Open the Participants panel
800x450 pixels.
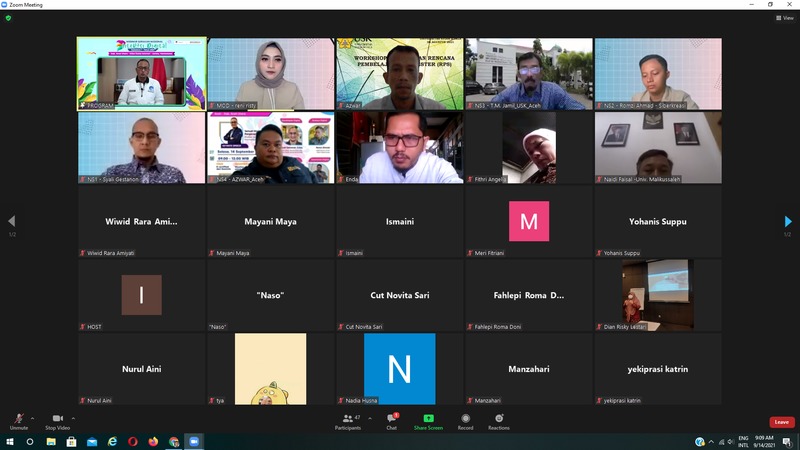[347, 420]
